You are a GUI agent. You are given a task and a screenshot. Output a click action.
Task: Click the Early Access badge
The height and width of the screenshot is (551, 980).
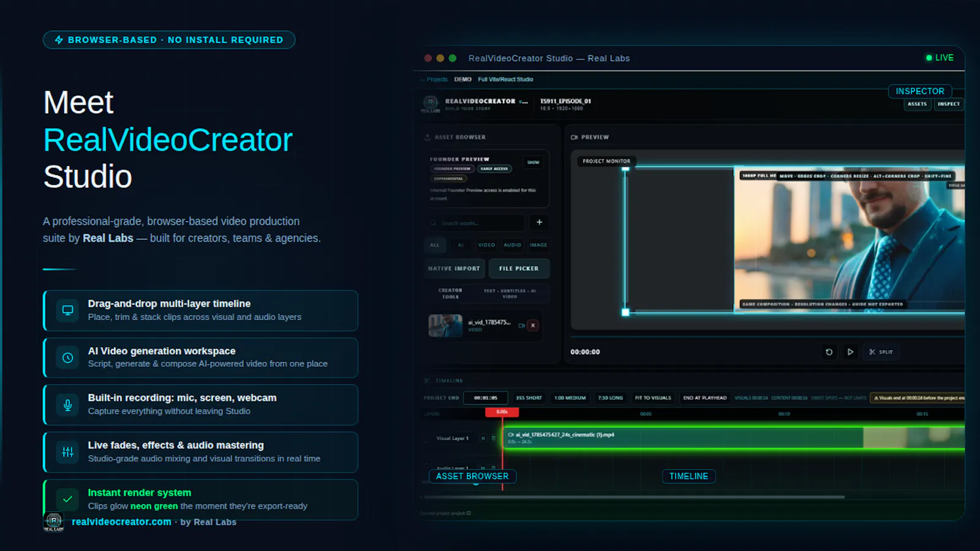(x=494, y=169)
